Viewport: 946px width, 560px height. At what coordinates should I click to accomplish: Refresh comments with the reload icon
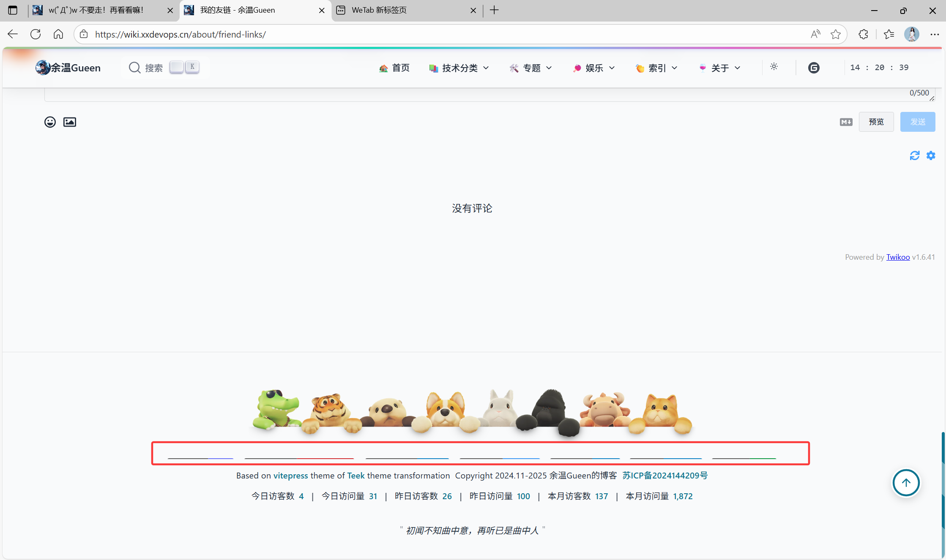click(x=914, y=155)
